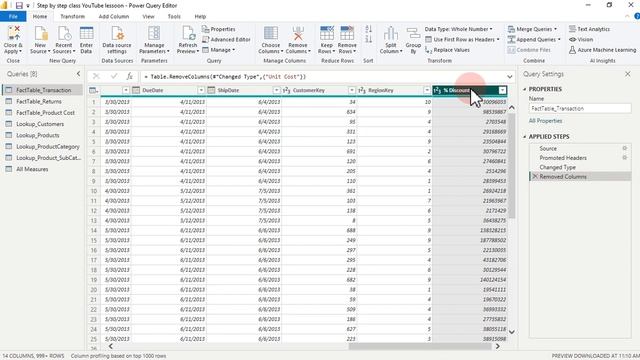Switch to the Help tab
Image resolution: width=640 pixels, height=360 pixels.
pyautogui.click(x=200, y=16)
